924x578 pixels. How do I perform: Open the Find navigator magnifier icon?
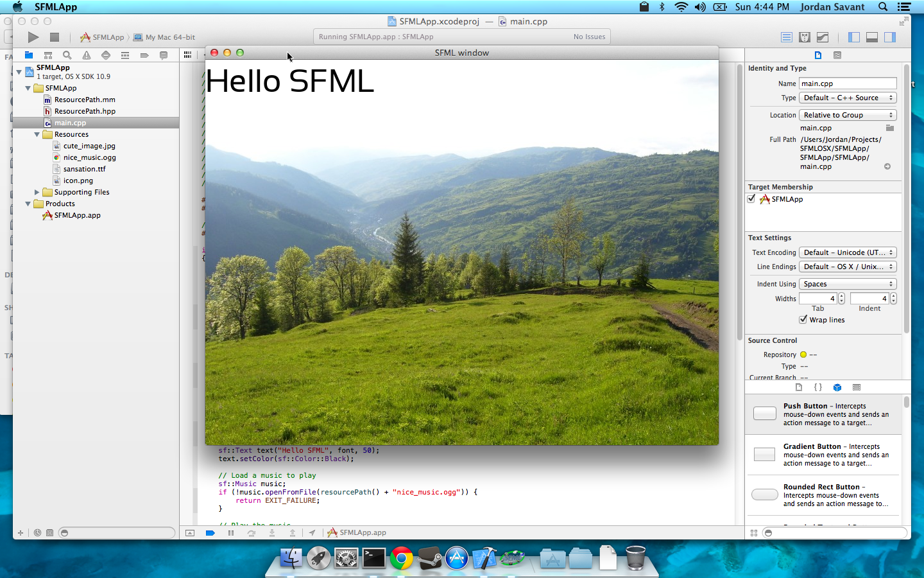click(67, 55)
